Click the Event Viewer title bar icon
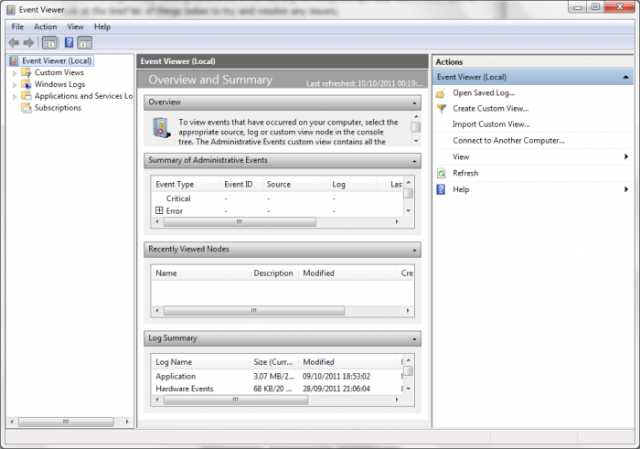Image resolution: width=640 pixels, height=449 pixels. [11, 9]
